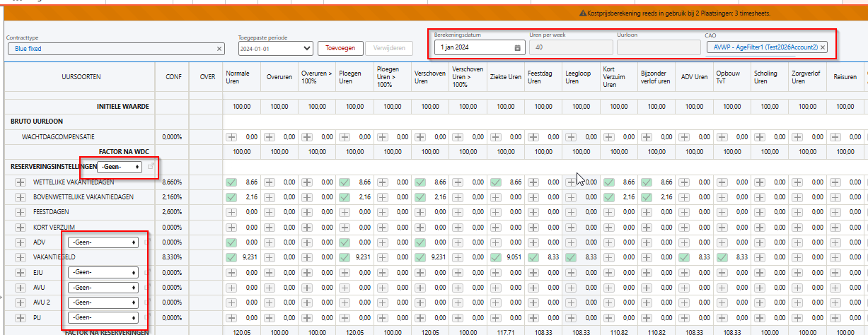Uncheck Wettelijke Vakantiedagen for Normale Uren
This screenshot has width=868, height=335.
(x=232, y=182)
